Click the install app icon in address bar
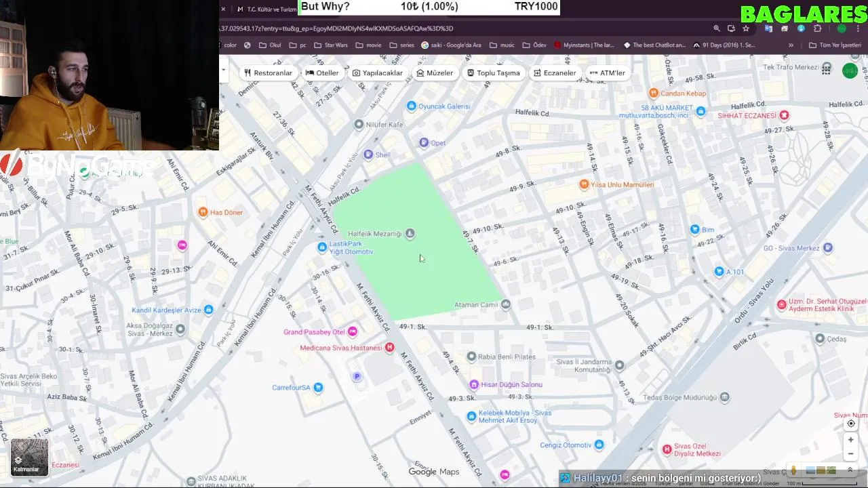Screen dimensions: 868x488 (x=731, y=28)
